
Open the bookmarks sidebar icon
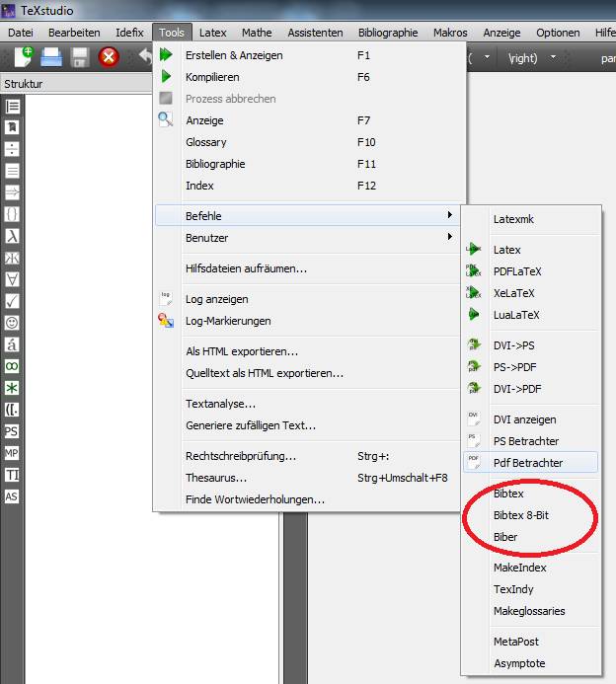click(x=12, y=127)
